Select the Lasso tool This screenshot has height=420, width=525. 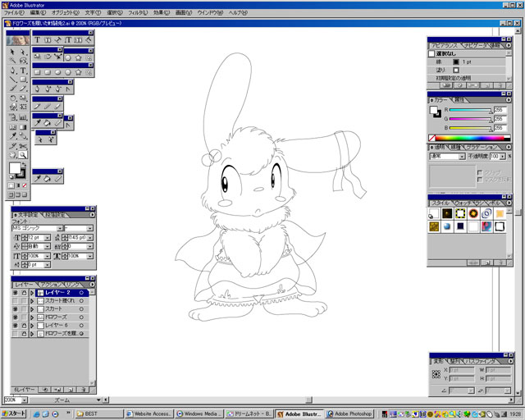(23, 61)
